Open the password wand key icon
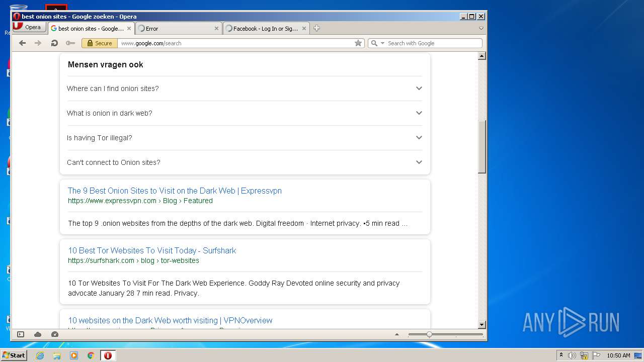 coord(70,43)
